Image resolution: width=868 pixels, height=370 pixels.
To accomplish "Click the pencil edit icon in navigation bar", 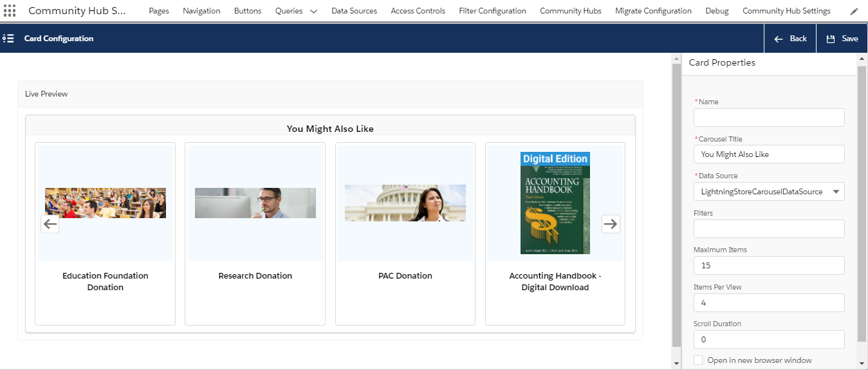I will coord(854,11).
